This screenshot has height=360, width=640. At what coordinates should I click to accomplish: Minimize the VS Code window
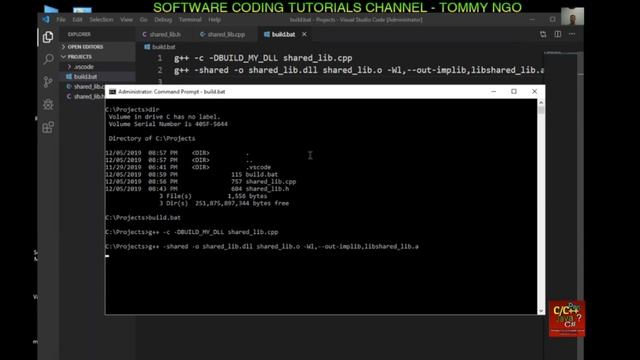pos(532,19)
